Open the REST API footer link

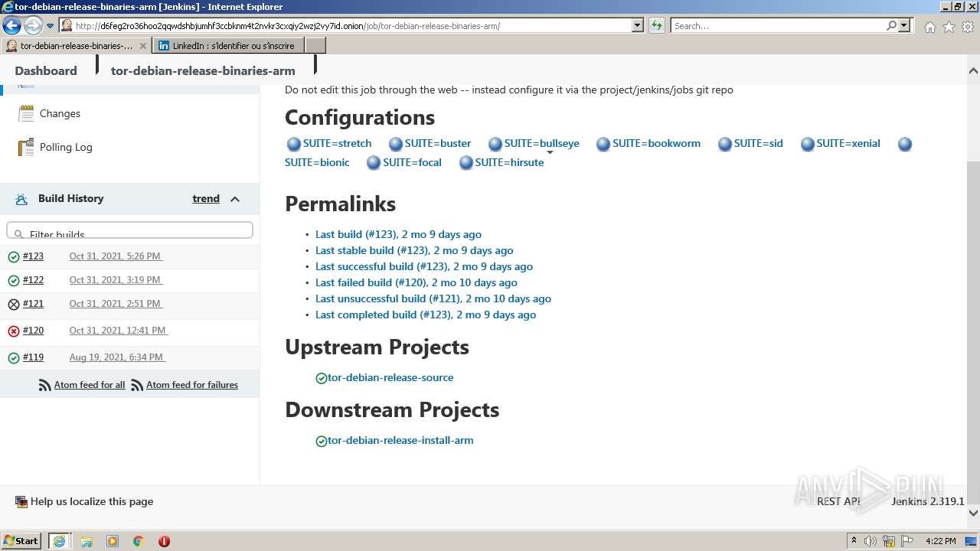(x=838, y=501)
